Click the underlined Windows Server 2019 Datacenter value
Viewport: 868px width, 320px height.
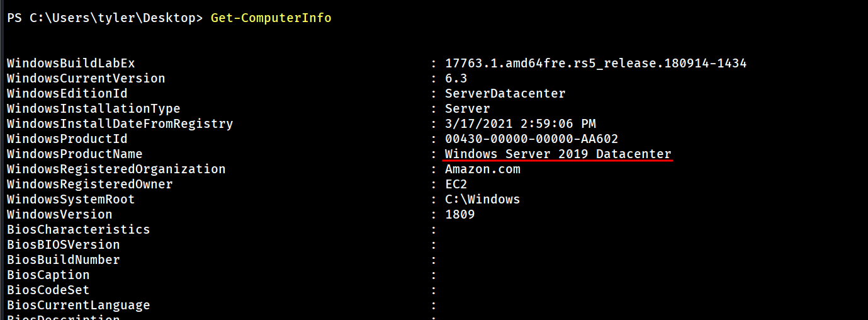(x=558, y=154)
